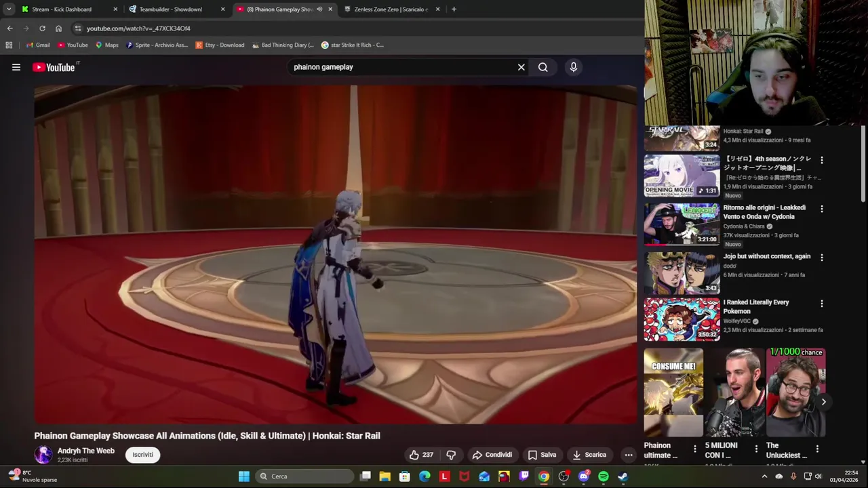Open options for I Ranked Literally Every Pokemon
The image size is (868, 488).
tap(822, 304)
